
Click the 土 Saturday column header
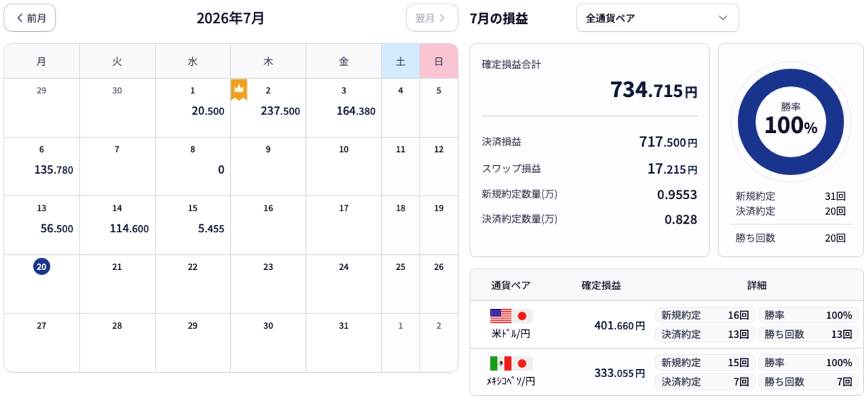pyautogui.click(x=401, y=62)
